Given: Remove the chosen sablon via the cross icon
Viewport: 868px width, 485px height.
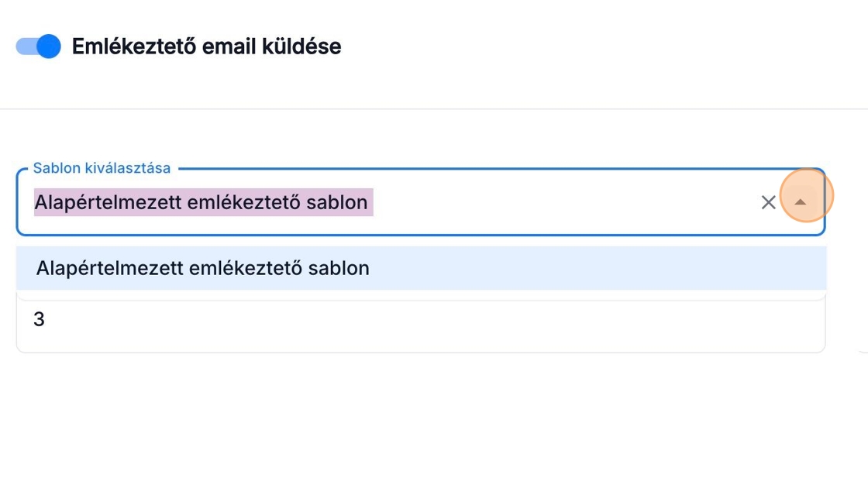Looking at the screenshot, I should 768,203.
